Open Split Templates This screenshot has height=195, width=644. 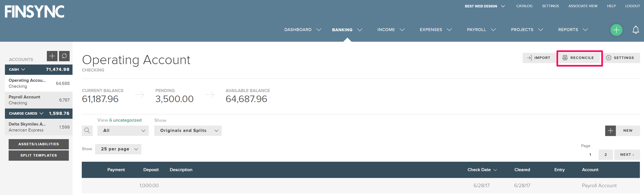[38, 156]
